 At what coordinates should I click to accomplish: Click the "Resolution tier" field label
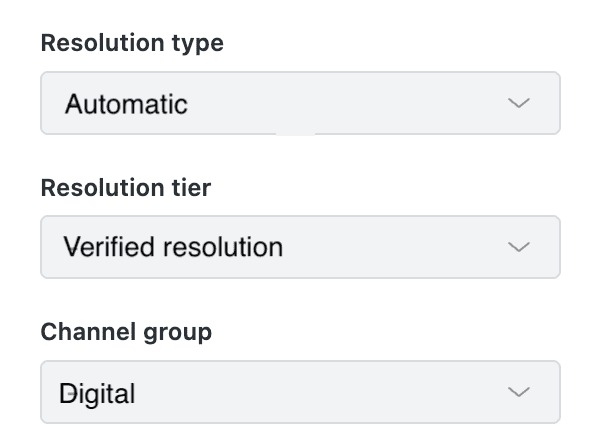(126, 188)
